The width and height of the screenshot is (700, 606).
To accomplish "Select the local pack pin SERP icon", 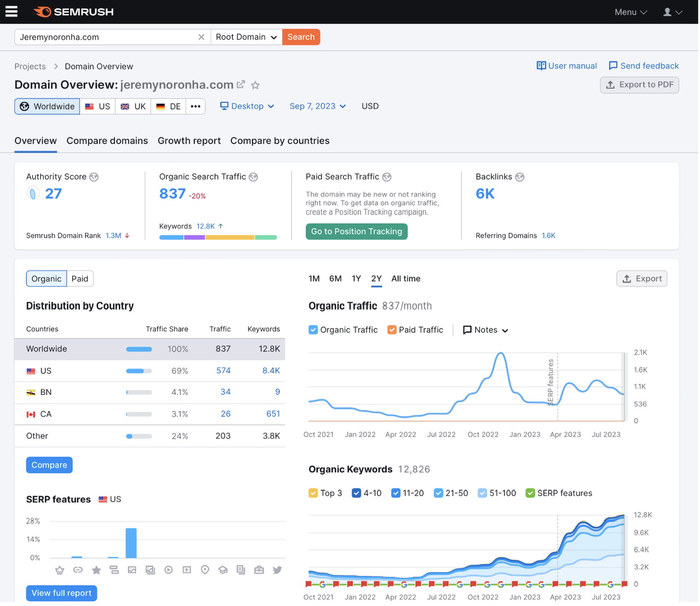I will [205, 570].
